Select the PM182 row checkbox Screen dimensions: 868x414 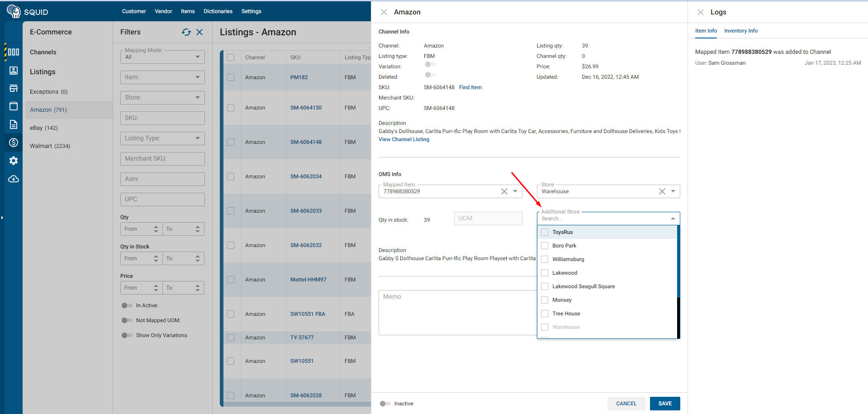coord(231,77)
